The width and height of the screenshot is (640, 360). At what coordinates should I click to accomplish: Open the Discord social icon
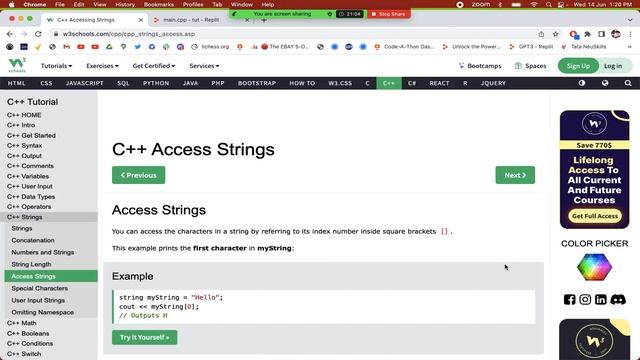point(618,300)
